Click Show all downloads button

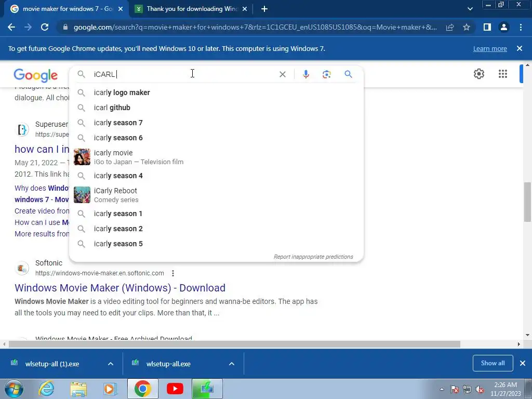pyautogui.click(x=493, y=363)
